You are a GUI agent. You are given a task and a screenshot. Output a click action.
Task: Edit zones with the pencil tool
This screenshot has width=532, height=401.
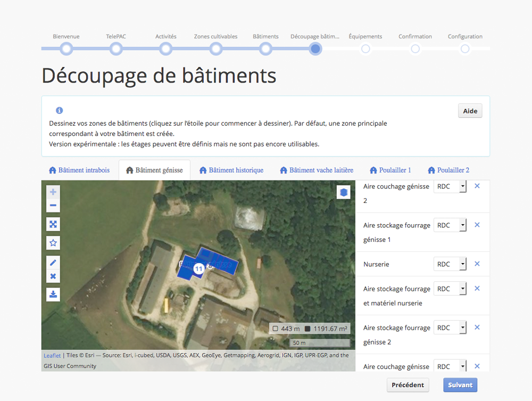point(53,263)
